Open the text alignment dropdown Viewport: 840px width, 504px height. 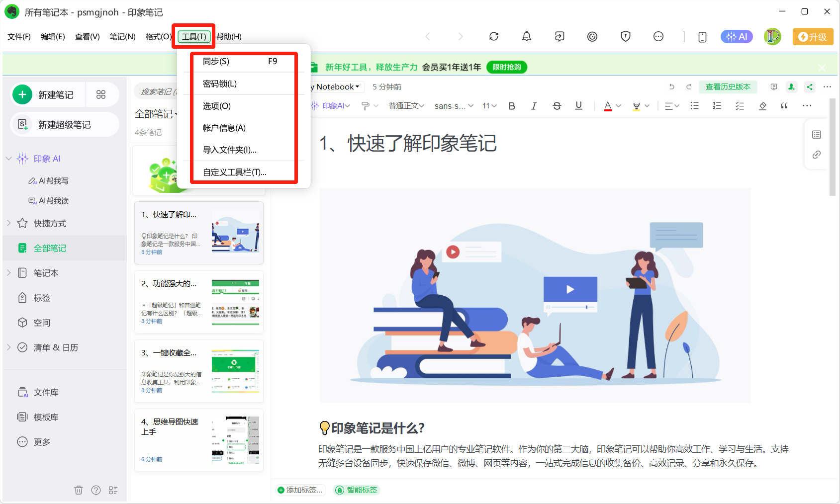coord(672,106)
